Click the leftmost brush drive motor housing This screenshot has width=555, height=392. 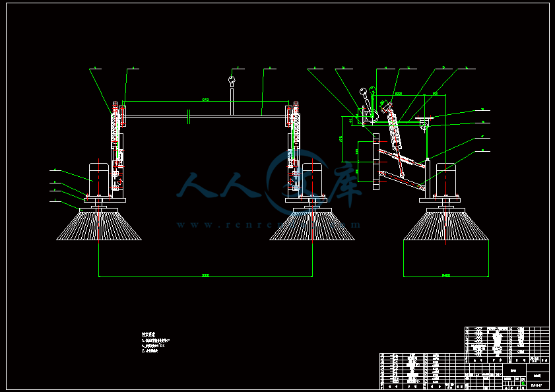99,180
